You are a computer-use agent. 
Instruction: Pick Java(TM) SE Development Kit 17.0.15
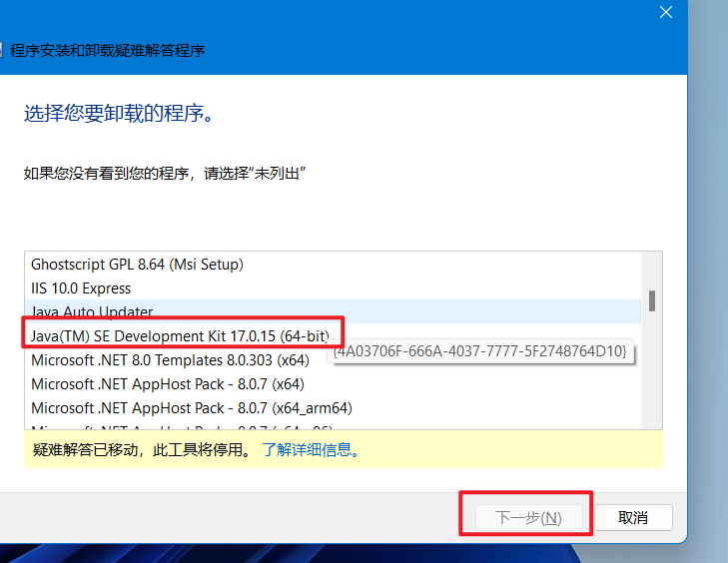tap(180, 335)
